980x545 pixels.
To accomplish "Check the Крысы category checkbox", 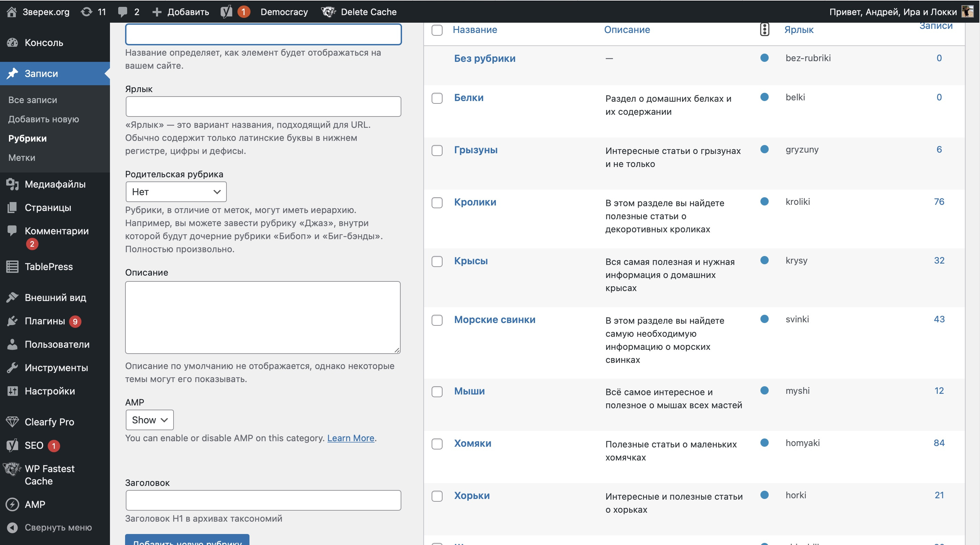I will coord(437,261).
